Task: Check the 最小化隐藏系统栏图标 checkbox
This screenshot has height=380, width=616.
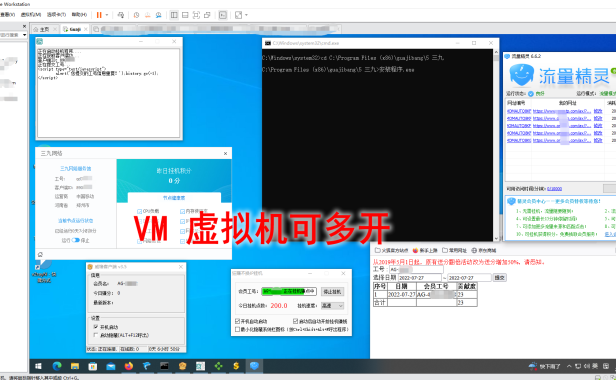Action: pos(237,329)
